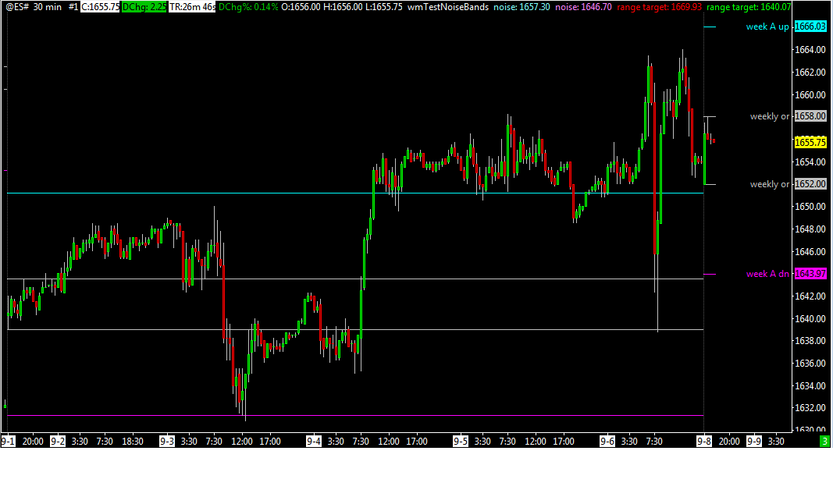The width and height of the screenshot is (833, 504).
Task: Click the 1648.00 price axis label
Action: [x=810, y=229]
